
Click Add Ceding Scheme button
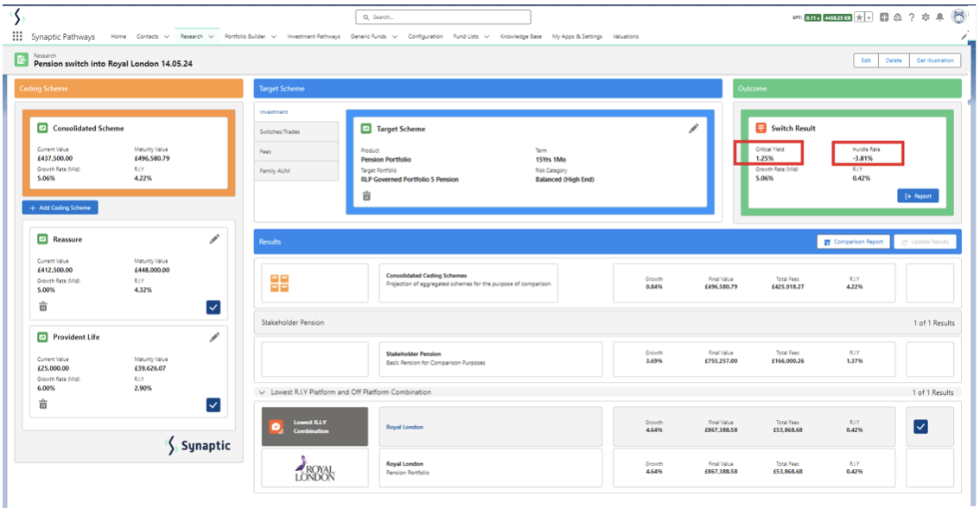[x=60, y=207]
